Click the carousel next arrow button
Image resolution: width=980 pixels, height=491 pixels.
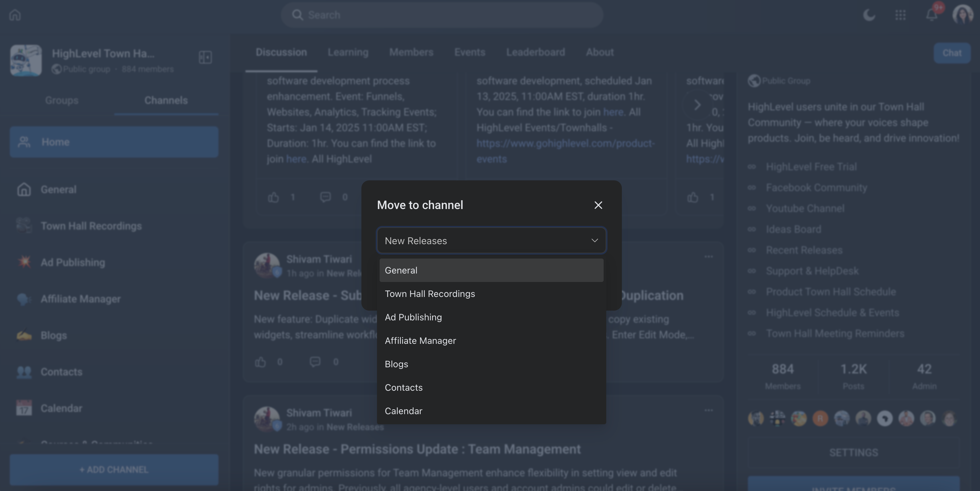697,105
